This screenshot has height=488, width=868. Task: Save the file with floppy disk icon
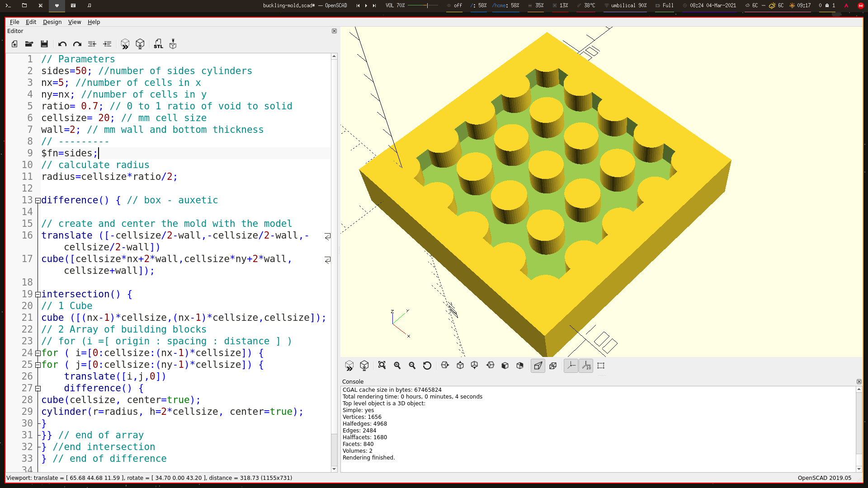tap(44, 44)
